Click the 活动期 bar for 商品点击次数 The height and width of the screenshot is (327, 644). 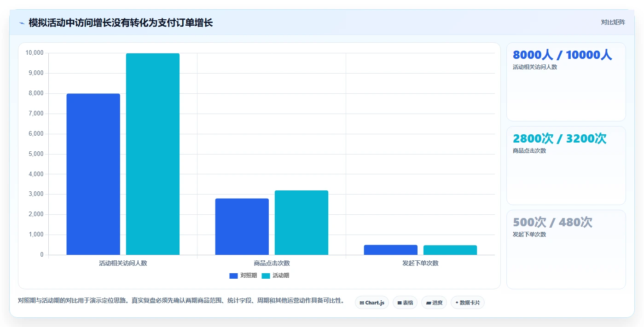tap(302, 223)
